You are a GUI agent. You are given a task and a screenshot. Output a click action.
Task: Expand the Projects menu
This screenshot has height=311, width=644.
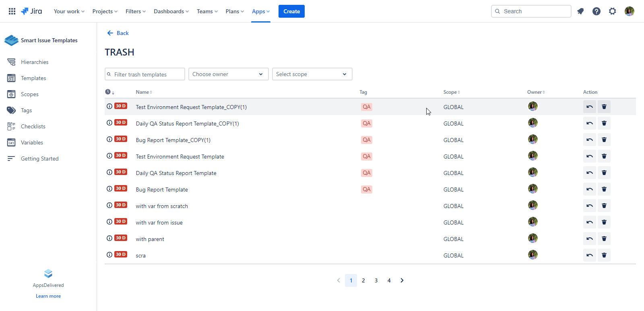tap(105, 11)
